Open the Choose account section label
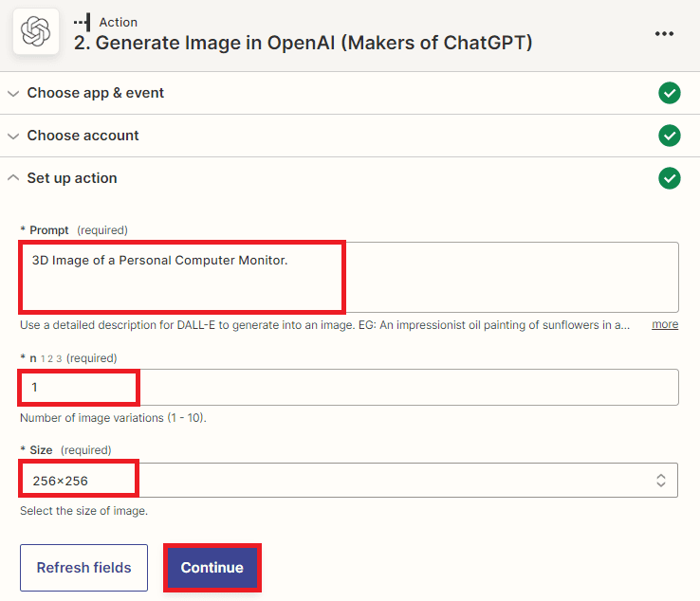Viewport: 700px width, 601px height. click(83, 136)
